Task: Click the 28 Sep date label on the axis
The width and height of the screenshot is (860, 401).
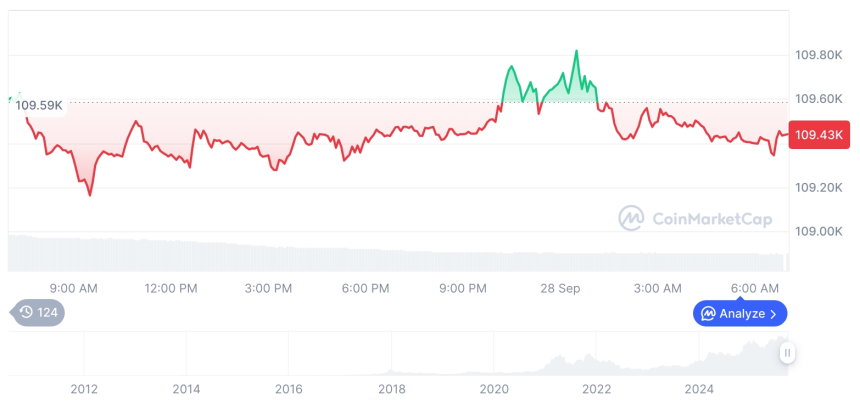Action: click(x=560, y=288)
